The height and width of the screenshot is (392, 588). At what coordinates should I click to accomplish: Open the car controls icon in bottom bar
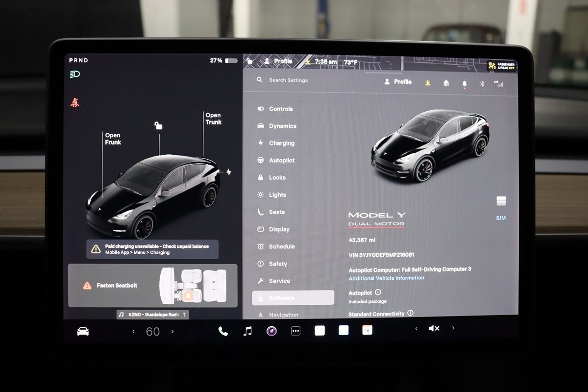pyautogui.click(x=83, y=331)
